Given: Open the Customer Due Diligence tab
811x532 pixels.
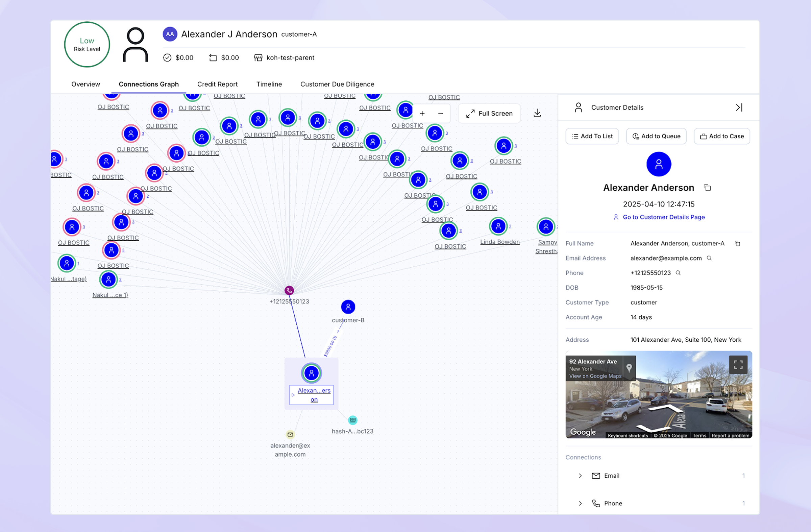Looking at the screenshot, I should tap(337, 84).
